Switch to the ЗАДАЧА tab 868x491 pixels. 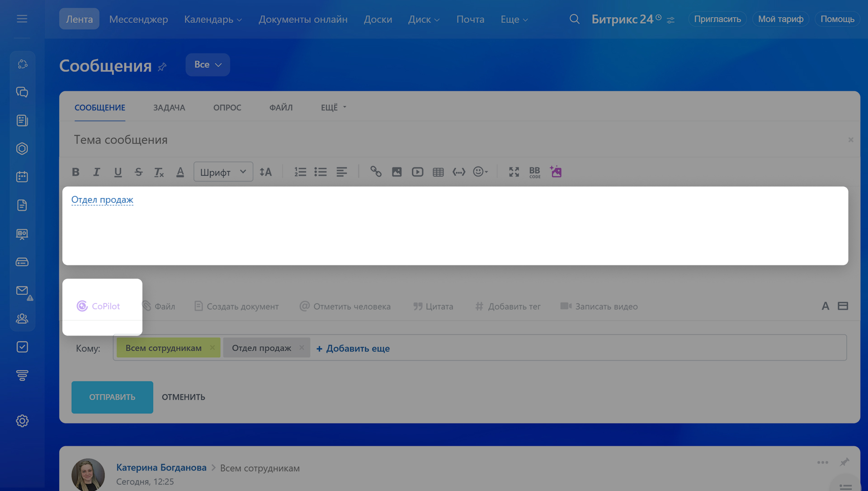[x=169, y=108]
